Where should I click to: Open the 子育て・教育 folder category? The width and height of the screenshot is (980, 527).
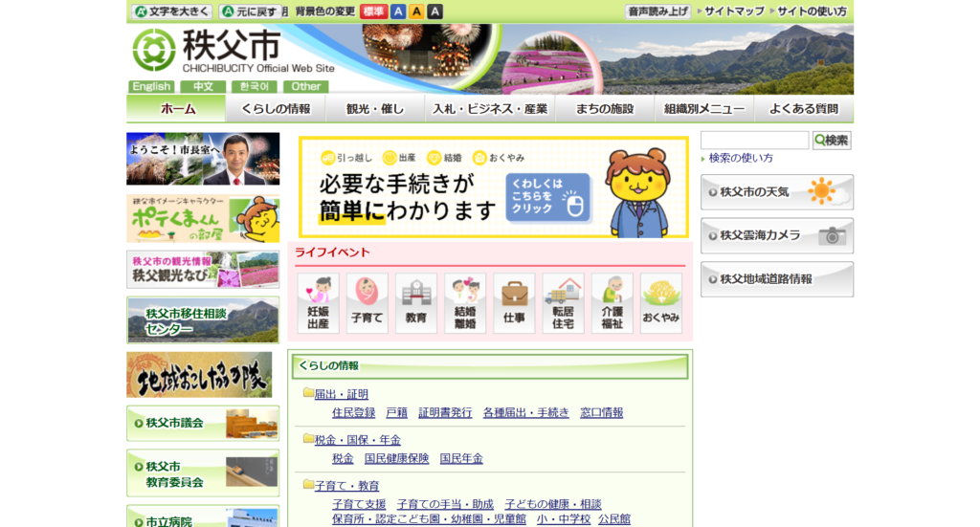[x=346, y=486]
